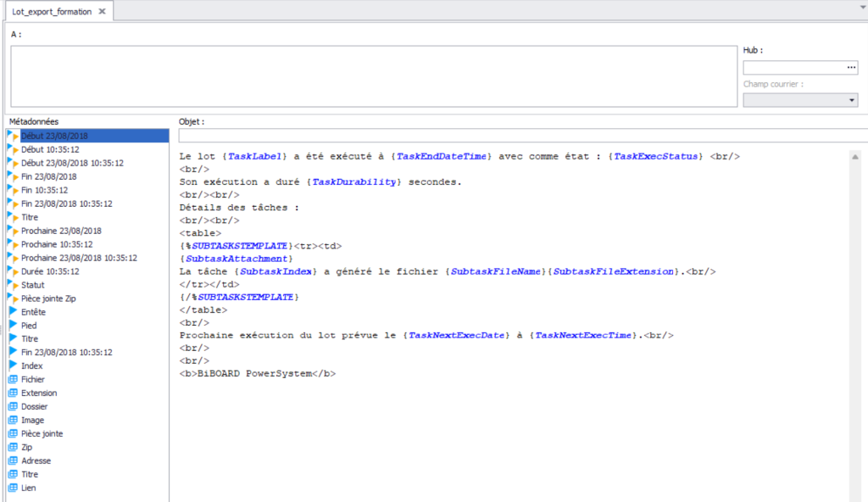Click the table icon beside Image

[x=13, y=420]
